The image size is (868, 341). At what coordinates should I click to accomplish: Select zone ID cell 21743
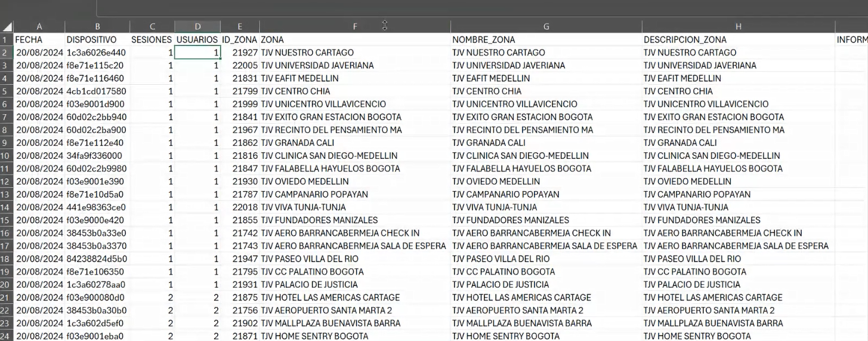[240, 246]
